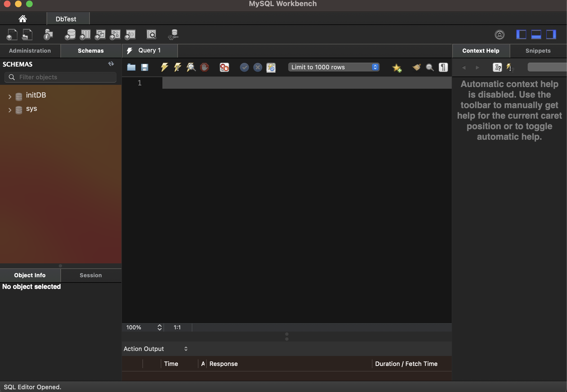Toggle continue execution on error
The image size is (567, 392).
pos(224,67)
